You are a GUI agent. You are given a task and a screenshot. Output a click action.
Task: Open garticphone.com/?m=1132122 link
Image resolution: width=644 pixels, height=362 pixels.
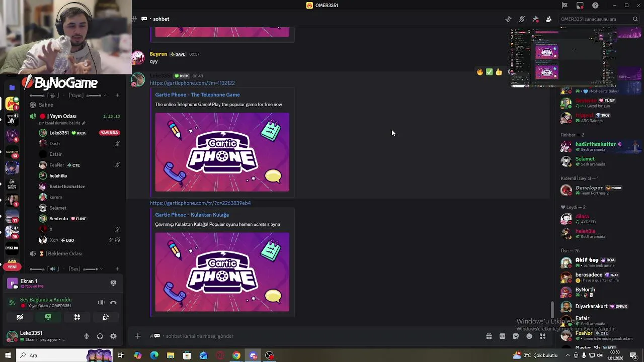pyautogui.click(x=192, y=83)
